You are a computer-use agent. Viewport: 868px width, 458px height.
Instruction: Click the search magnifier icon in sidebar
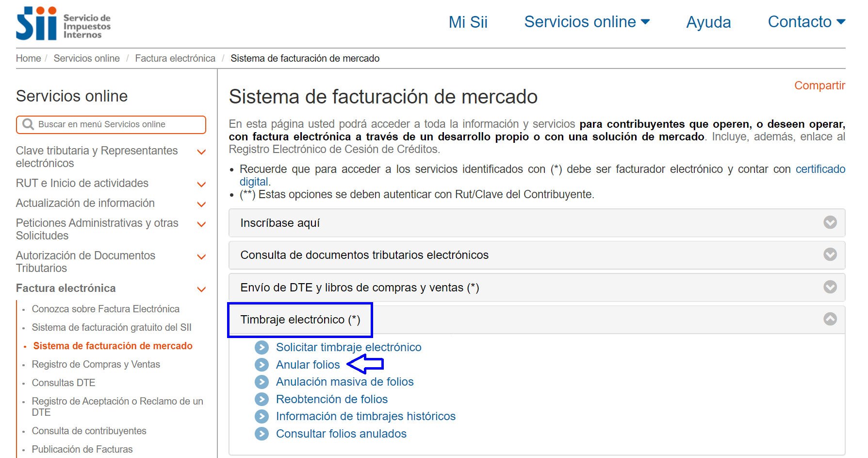coord(28,124)
